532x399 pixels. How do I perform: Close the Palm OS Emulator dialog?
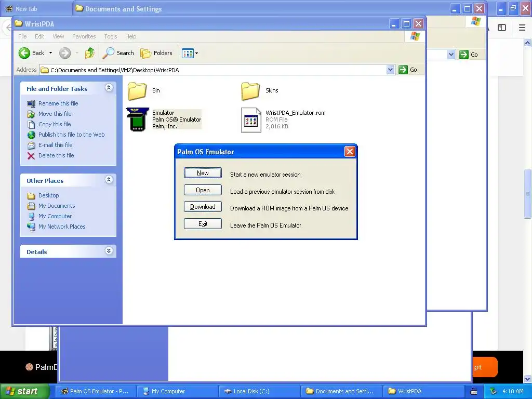[350, 151]
